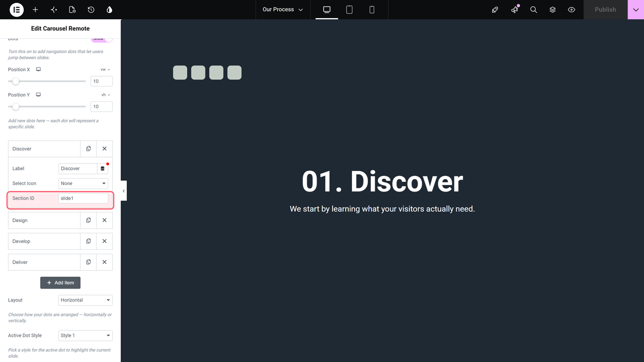Click the Publish button
Viewport: 644px width, 362px height.
605,10
